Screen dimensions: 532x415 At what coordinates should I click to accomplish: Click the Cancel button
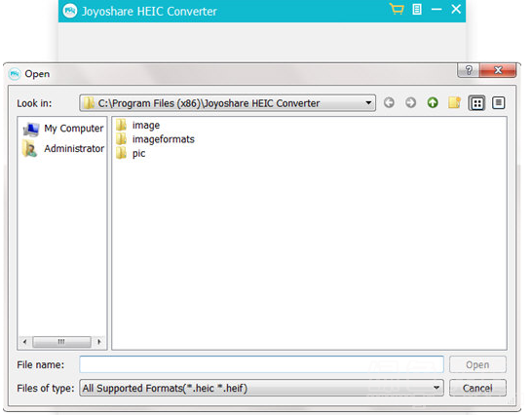(x=477, y=388)
